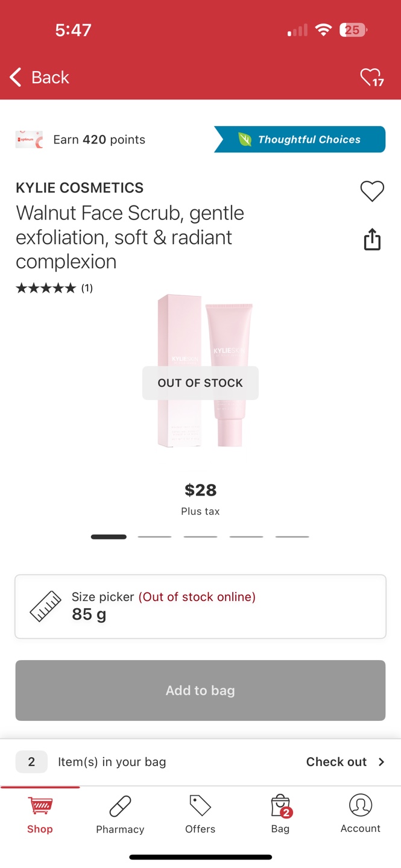The height and width of the screenshot is (868, 401).
Task: Share the product via share icon
Action: coord(372,239)
